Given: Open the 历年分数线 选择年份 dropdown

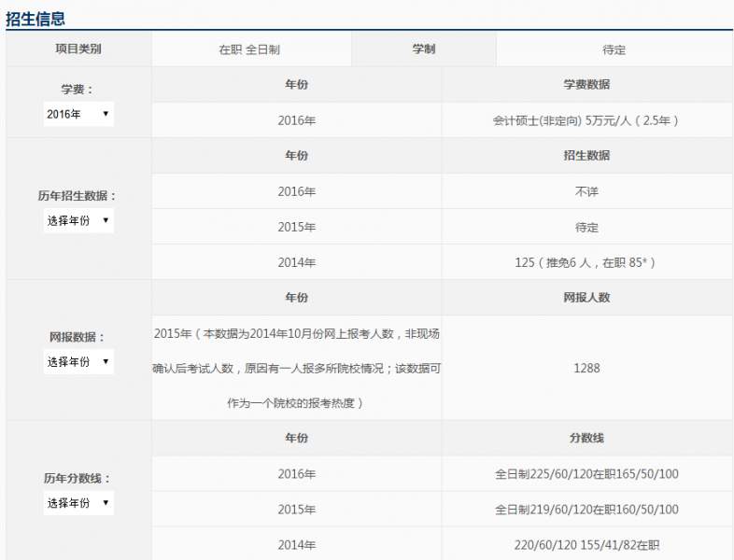Looking at the screenshot, I should click(78, 503).
